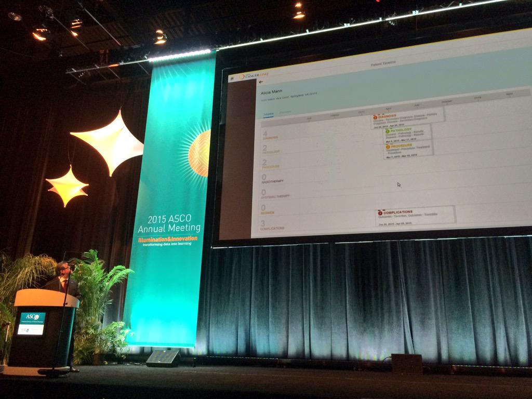Click the yellow Procedure count badge icon
The image size is (532, 399).
point(388,147)
